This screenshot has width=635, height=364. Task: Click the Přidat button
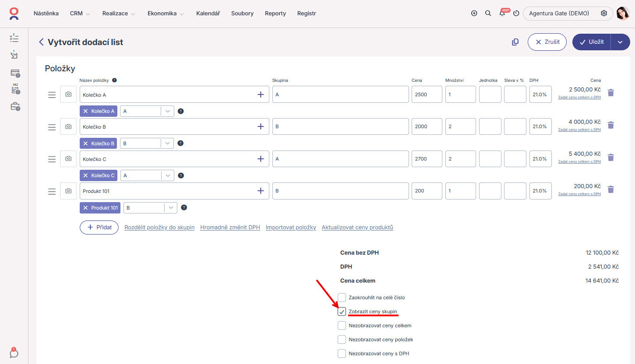pyautogui.click(x=99, y=227)
